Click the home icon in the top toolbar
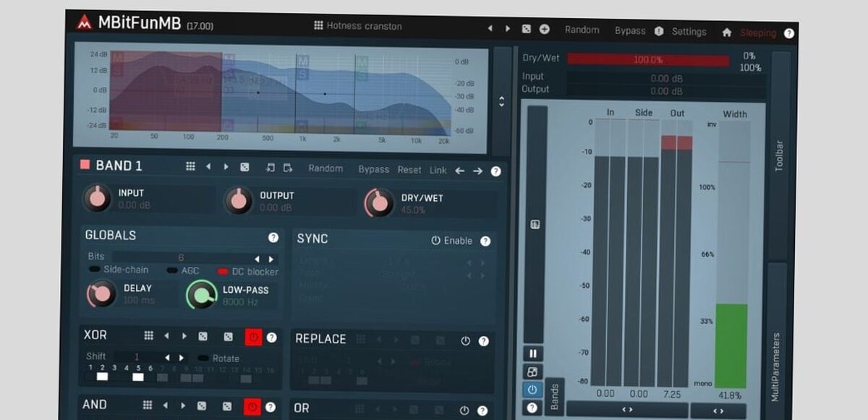 point(728,32)
